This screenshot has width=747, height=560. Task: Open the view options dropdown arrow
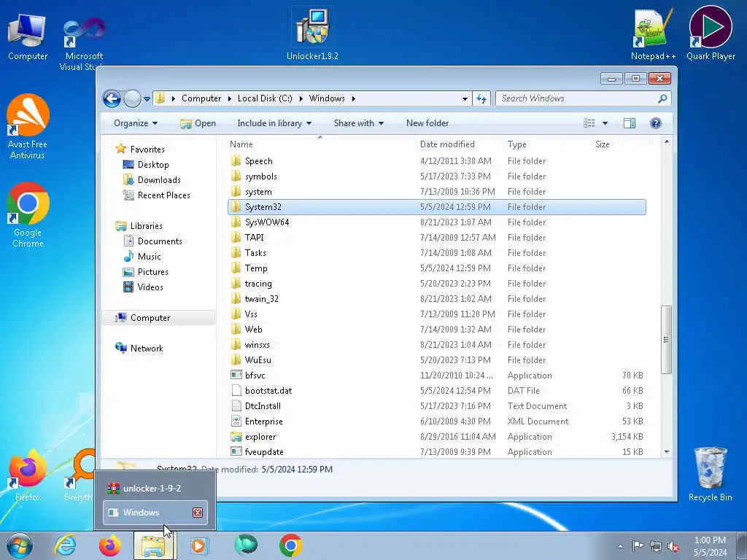605,123
